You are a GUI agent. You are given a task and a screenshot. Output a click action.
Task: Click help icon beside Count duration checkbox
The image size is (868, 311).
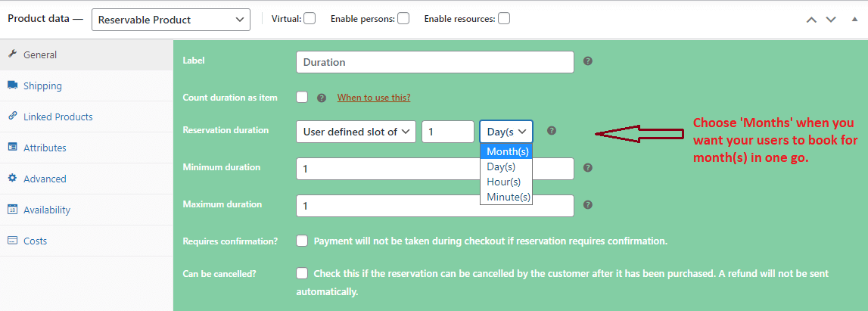(x=322, y=98)
